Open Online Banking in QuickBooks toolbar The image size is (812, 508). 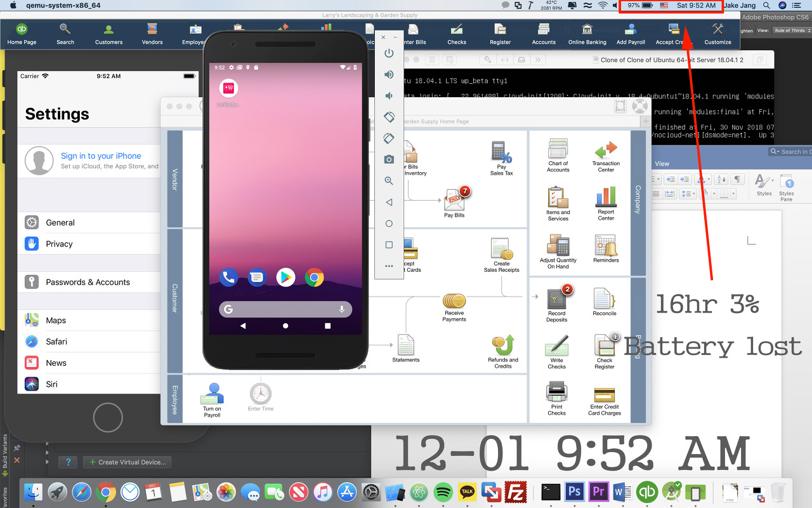click(x=587, y=34)
